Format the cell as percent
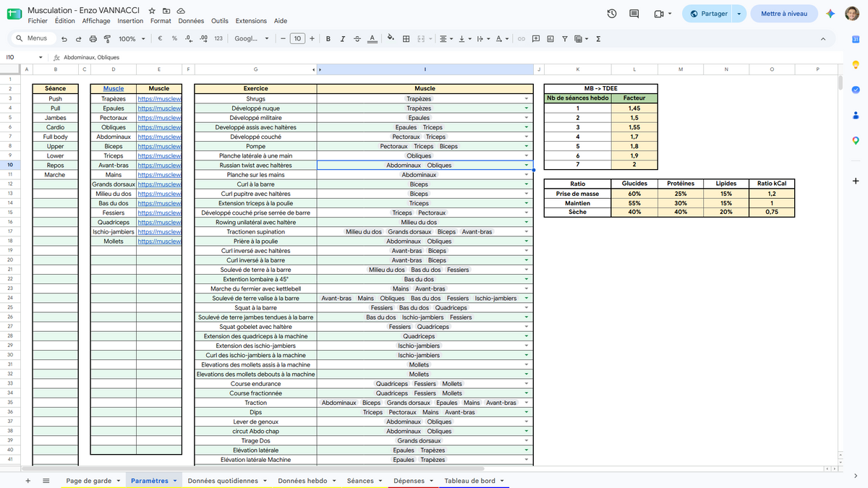868x488 pixels. [x=174, y=39]
